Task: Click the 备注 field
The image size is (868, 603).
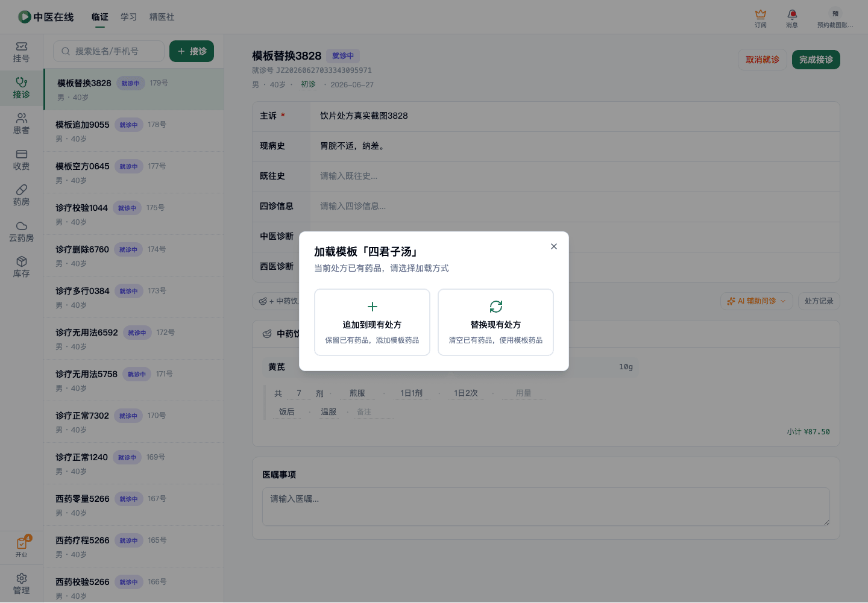Action: coord(374,412)
